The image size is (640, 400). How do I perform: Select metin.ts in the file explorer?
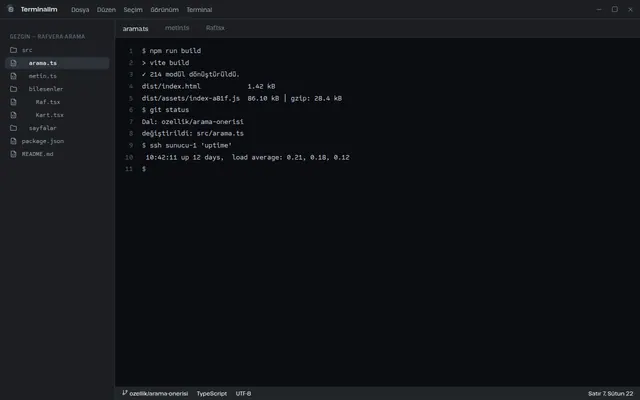click(57, 76)
